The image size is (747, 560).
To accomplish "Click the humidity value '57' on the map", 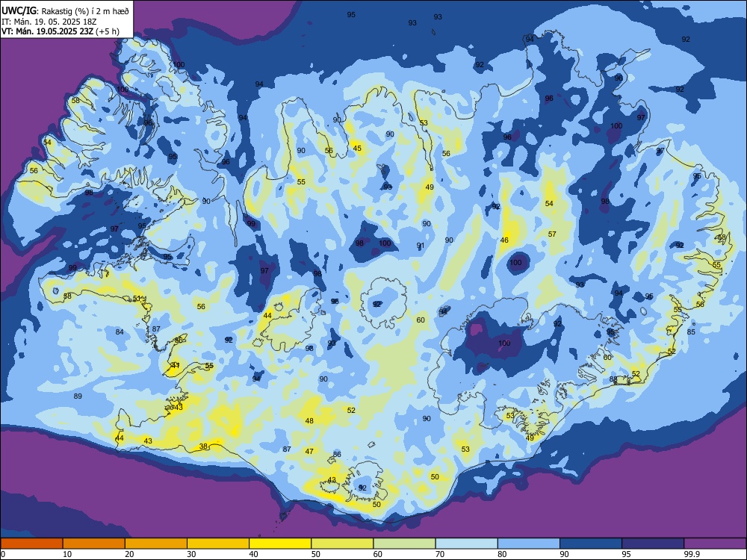I will [552, 234].
